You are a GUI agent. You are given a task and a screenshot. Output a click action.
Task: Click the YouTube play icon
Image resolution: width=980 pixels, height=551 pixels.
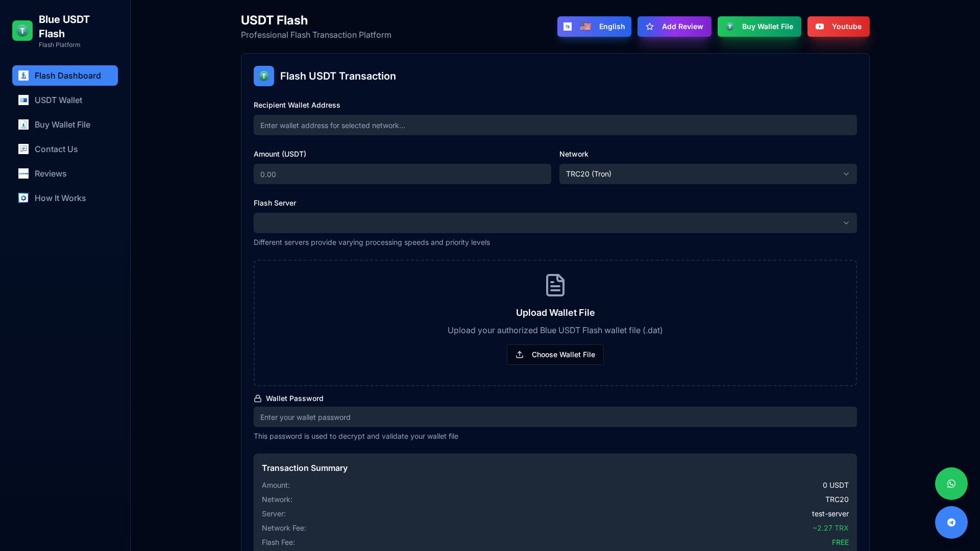[820, 27]
